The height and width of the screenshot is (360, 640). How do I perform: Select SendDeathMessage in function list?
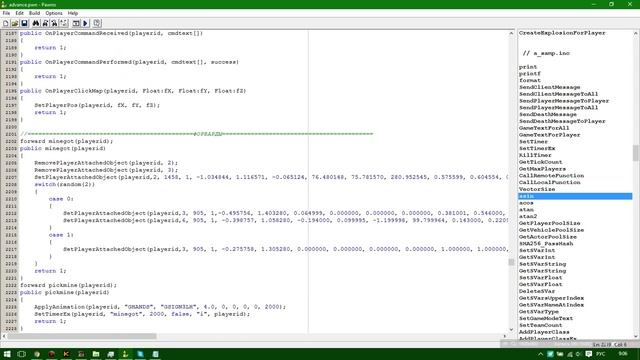coord(548,115)
